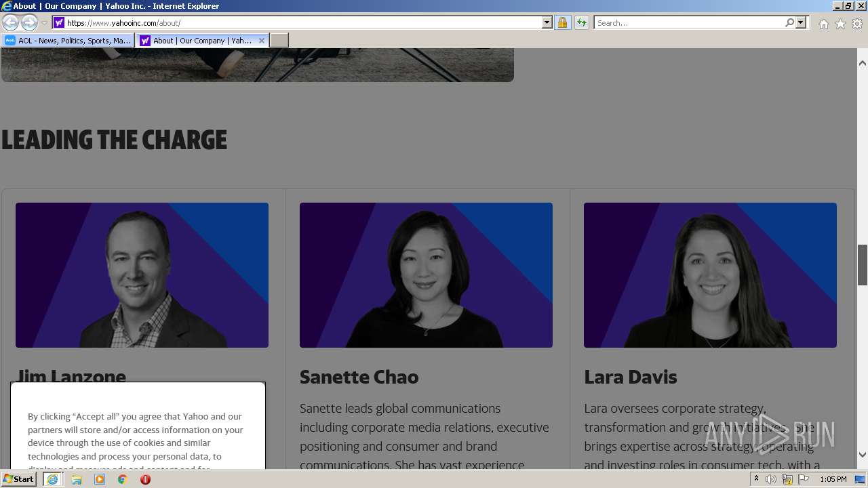The height and width of the screenshot is (488, 868).
Task: Click the Lara Davis name heading
Action: click(x=631, y=377)
